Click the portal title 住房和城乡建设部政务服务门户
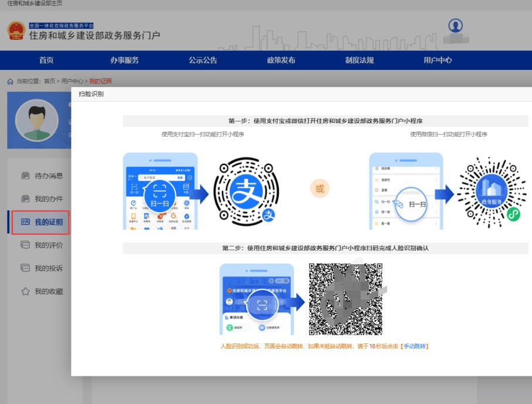 94,35
